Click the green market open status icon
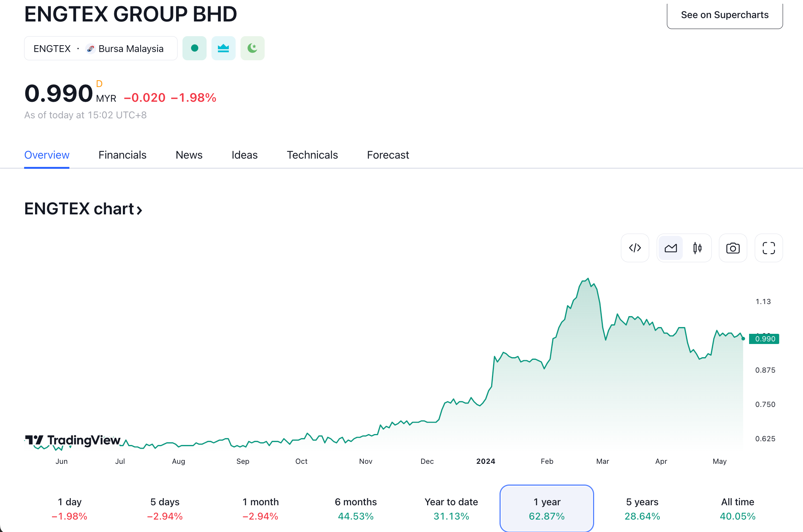Image resolution: width=803 pixels, height=532 pixels. 195,48
